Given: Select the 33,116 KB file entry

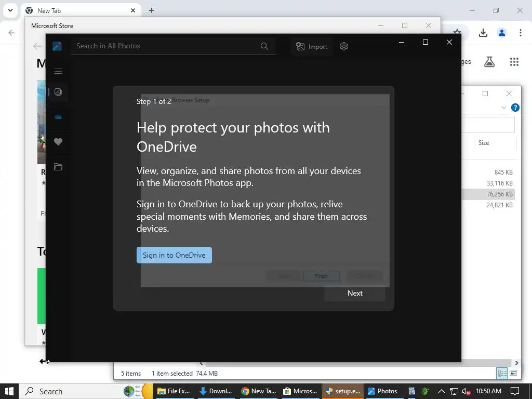Looking at the screenshot, I should (x=499, y=183).
